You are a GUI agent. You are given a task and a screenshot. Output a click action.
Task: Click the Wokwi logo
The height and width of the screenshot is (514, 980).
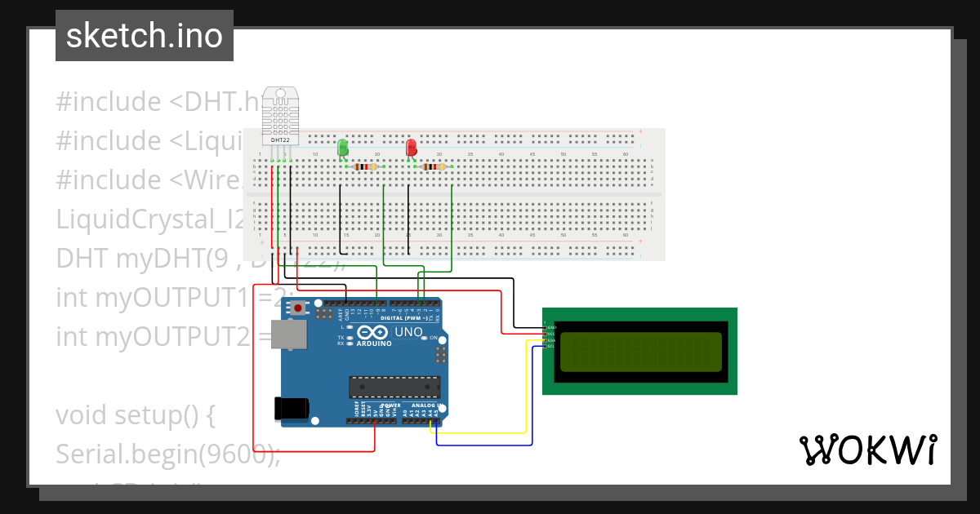click(x=869, y=450)
